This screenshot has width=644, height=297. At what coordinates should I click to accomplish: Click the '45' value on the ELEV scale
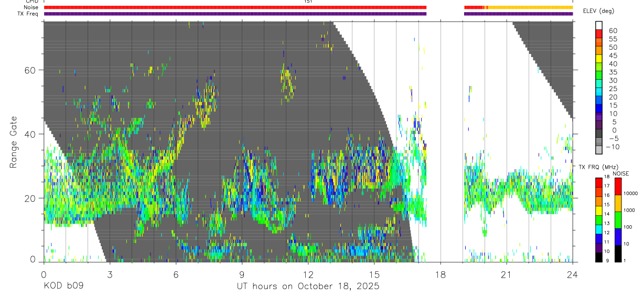[613, 56]
